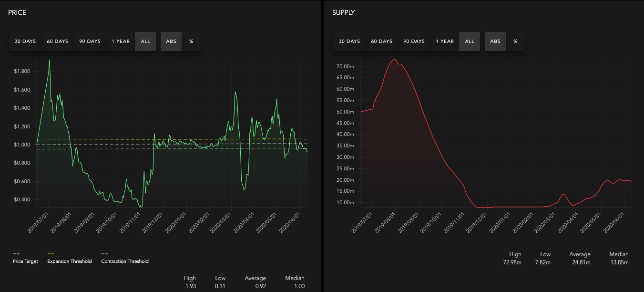This screenshot has width=644, height=292.
Task: Toggle ABS mode on Price chart
Action: pyautogui.click(x=171, y=42)
